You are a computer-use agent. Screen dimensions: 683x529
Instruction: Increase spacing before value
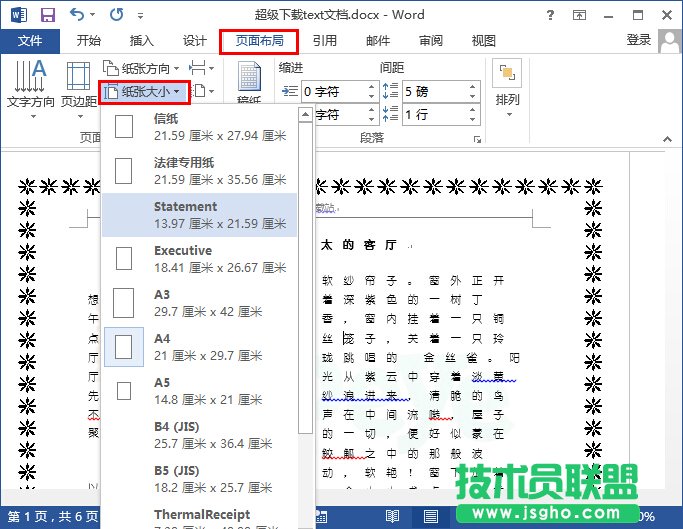[473, 87]
